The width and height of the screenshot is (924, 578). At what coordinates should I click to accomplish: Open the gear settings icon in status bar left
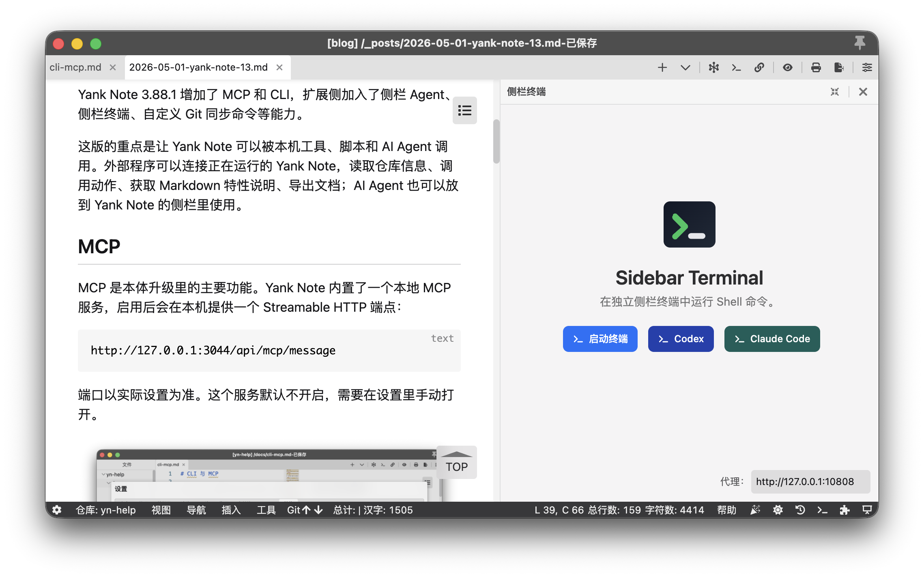click(57, 510)
